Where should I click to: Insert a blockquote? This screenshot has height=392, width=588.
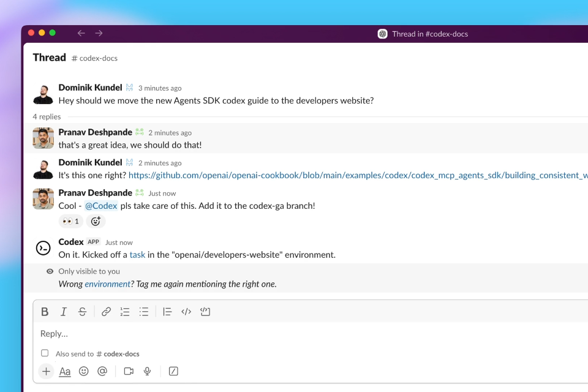[167, 312]
